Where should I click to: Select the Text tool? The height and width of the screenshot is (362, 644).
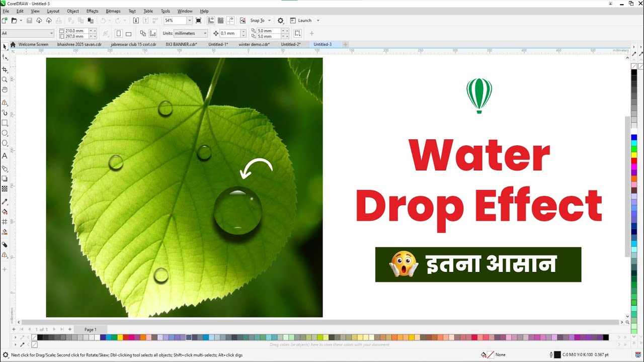tap(5, 156)
